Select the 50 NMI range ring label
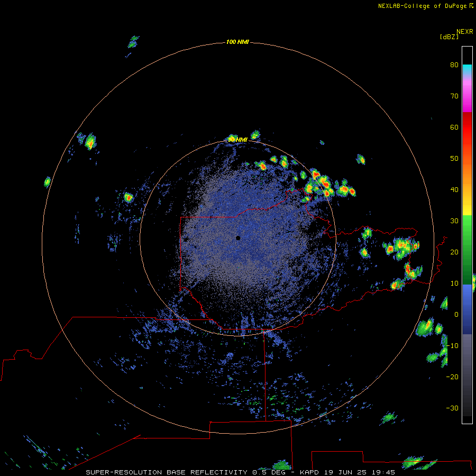This screenshot has height=476, width=476. [x=237, y=140]
